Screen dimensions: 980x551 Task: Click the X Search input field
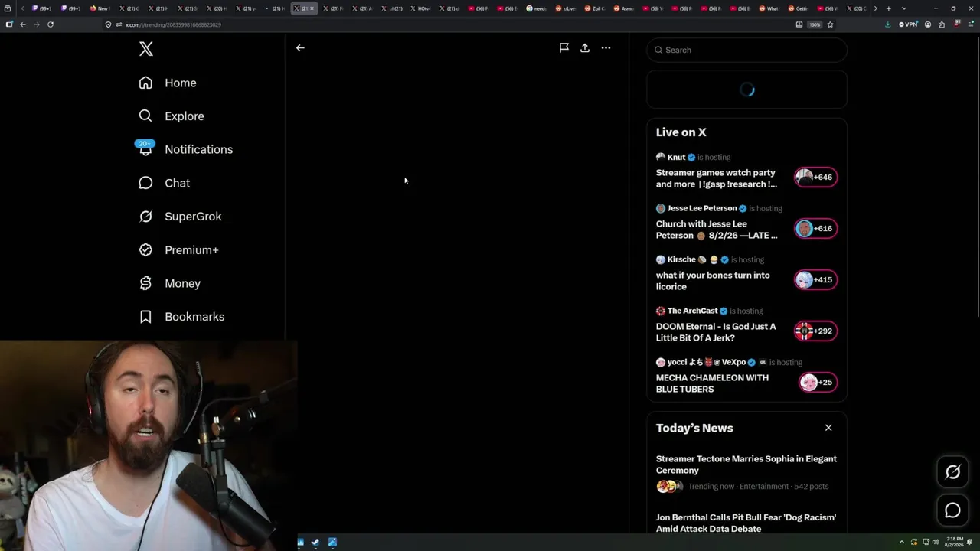click(746, 50)
